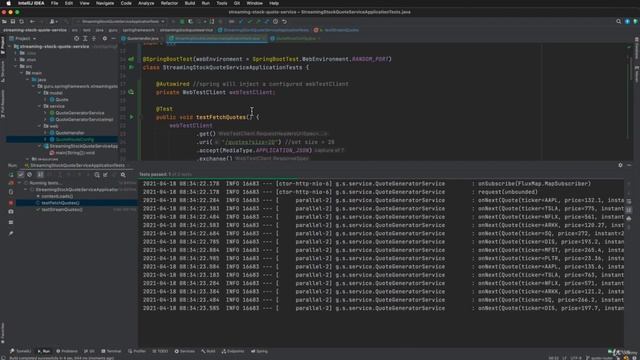Switch to StreamingStockQuoteServiceApplicationTests editor tab
Image resolution: width=640 pixels, height=360 pixels.
click(x=217, y=38)
